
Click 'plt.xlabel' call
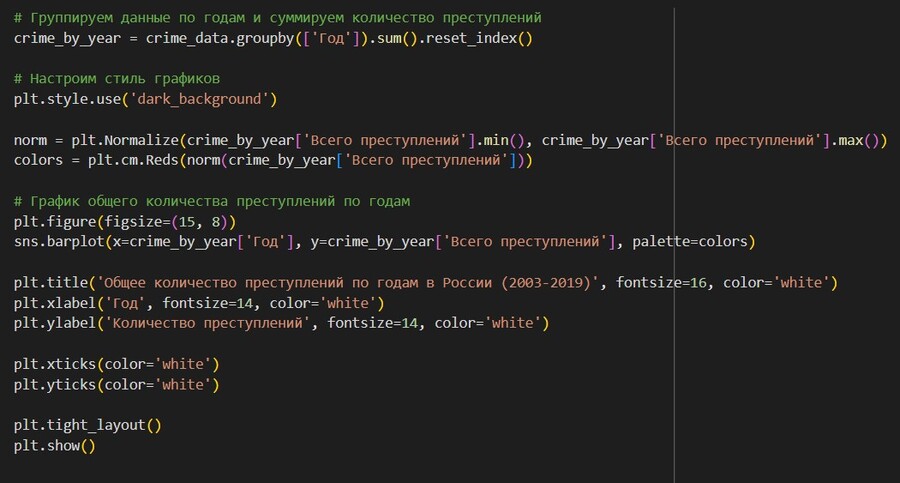[55, 303]
